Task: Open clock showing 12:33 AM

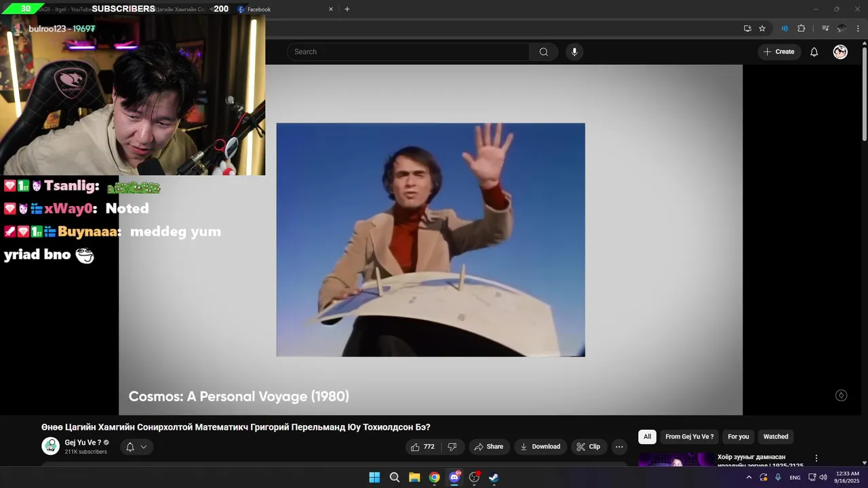Action: click(847, 476)
